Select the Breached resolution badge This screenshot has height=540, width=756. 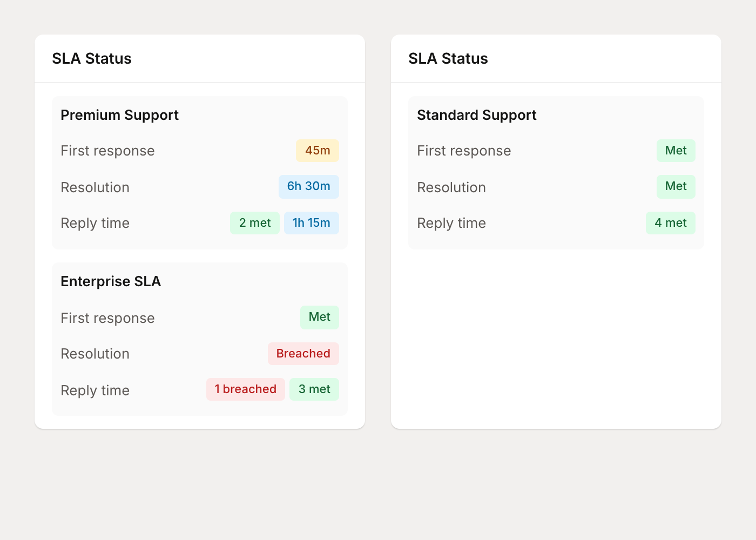(x=303, y=353)
